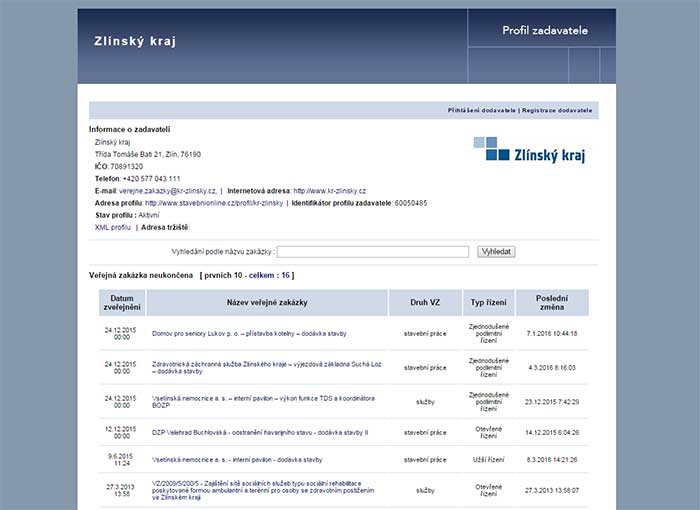Viewport: 700px width, 510px height.
Task: Click the IČO 70891320 text
Action: [x=119, y=167]
